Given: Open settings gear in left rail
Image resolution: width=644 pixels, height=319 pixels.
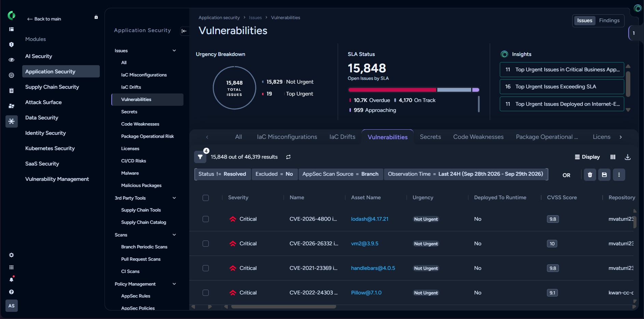Looking at the screenshot, I should (x=11, y=255).
